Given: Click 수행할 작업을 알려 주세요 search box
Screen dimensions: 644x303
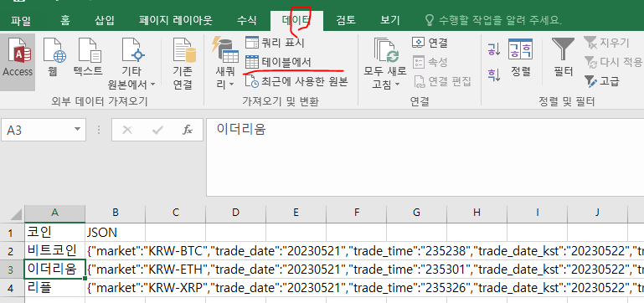Looking at the screenshot, I should (x=493, y=20).
